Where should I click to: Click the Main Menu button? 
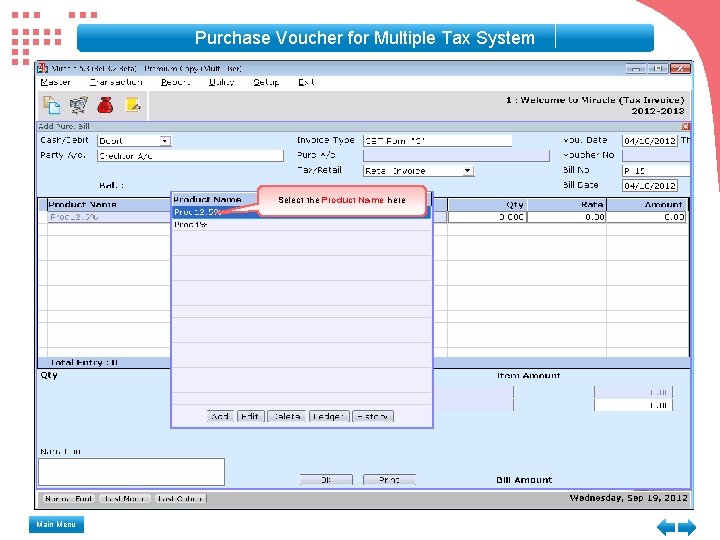click(x=56, y=524)
